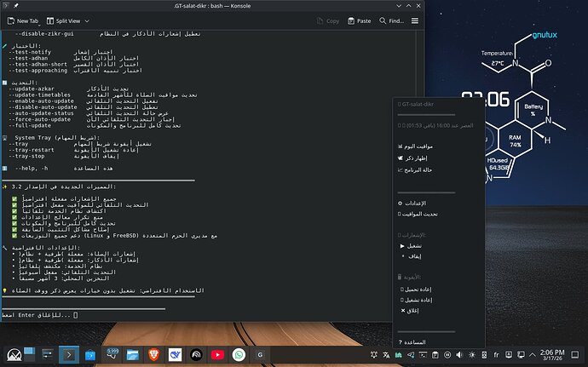Toggle the pin icon in Konsole title bar

pyautogui.click(x=15, y=6)
